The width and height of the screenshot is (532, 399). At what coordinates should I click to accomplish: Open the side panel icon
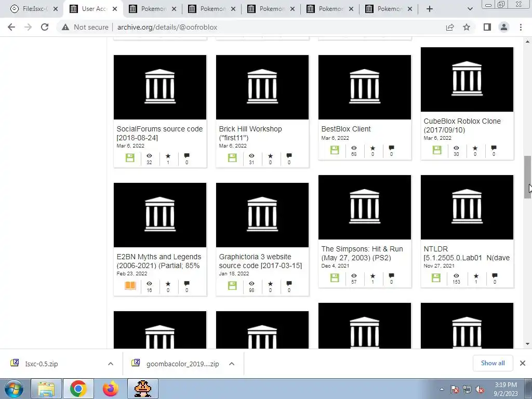(487, 27)
